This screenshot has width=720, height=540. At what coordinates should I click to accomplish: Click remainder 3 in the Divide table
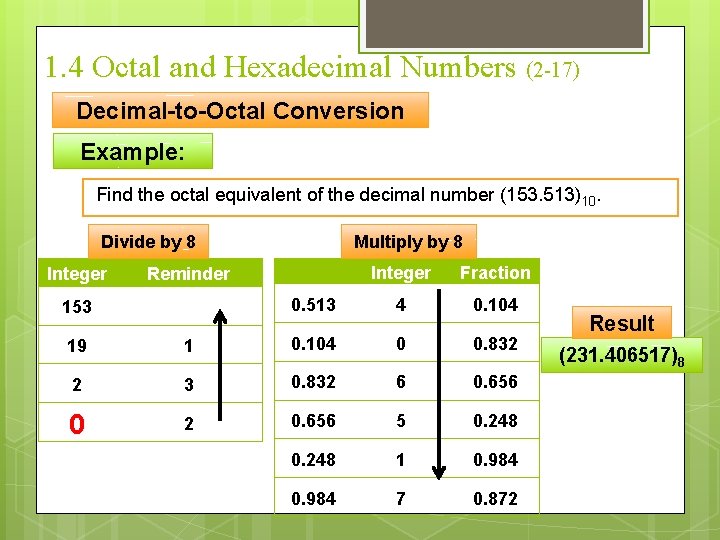(x=188, y=384)
